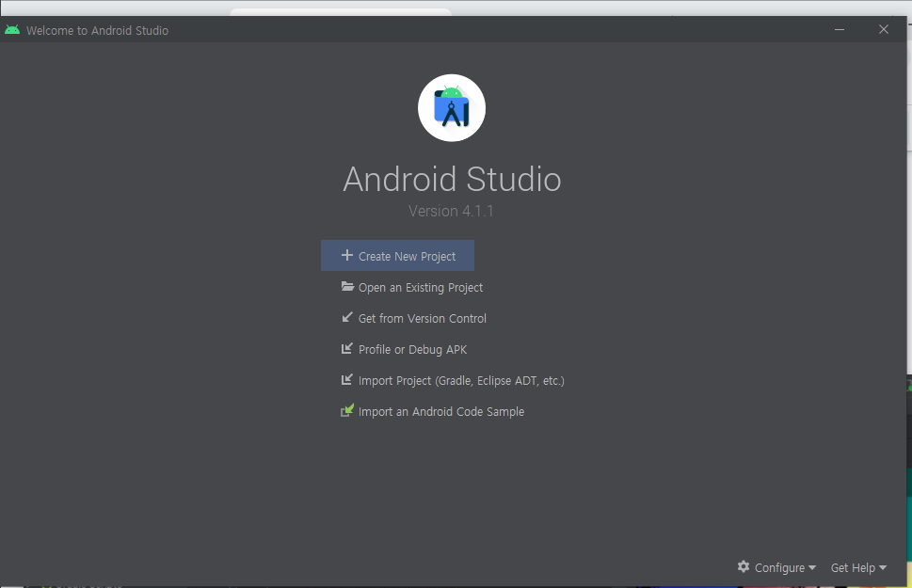Create New Project
This screenshot has width=912, height=588.
coord(397,255)
